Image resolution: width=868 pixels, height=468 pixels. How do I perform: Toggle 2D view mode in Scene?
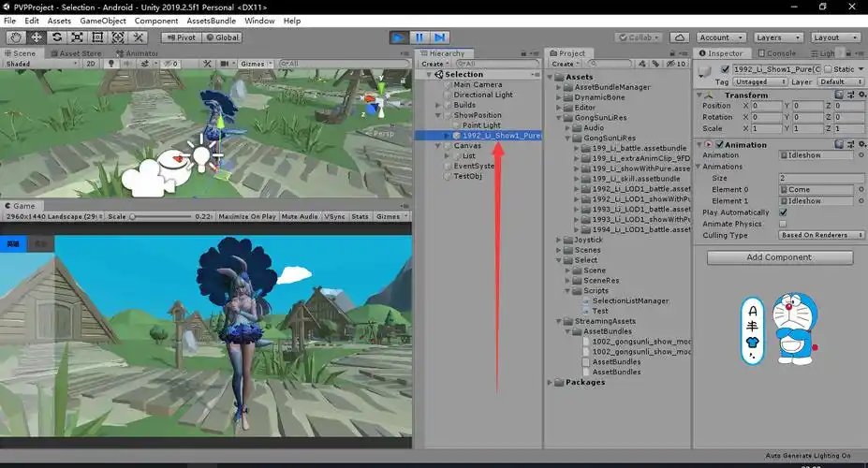coord(91,64)
